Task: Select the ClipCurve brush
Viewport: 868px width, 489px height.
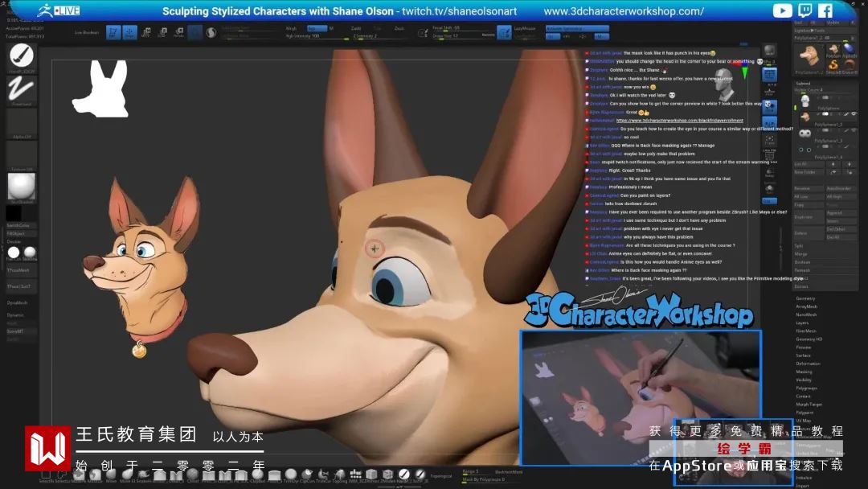Action: [x=307, y=475]
